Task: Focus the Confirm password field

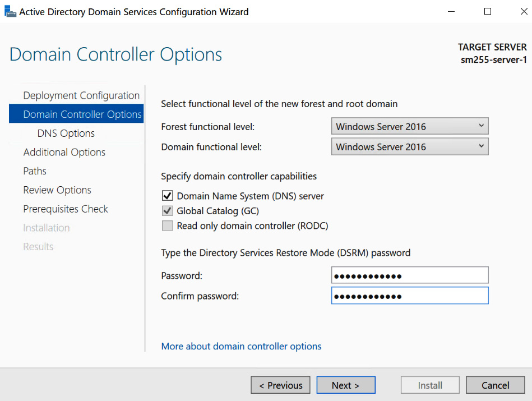Action: click(x=410, y=296)
